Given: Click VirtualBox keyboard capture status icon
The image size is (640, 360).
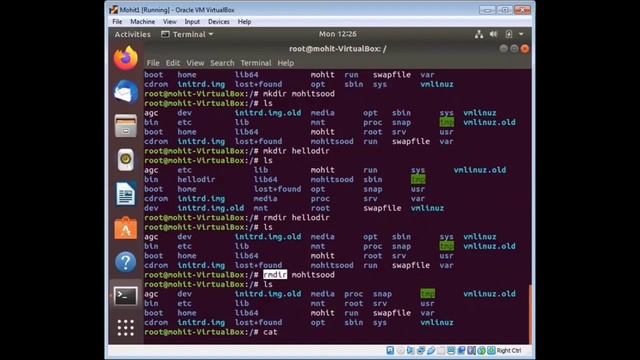Looking at the screenshot, I should (491, 351).
